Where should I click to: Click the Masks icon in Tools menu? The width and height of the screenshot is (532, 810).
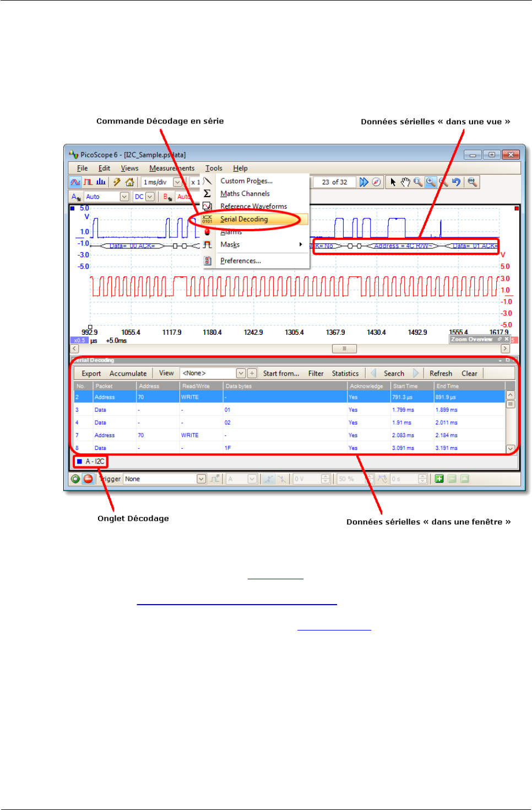(x=207, y=244)
